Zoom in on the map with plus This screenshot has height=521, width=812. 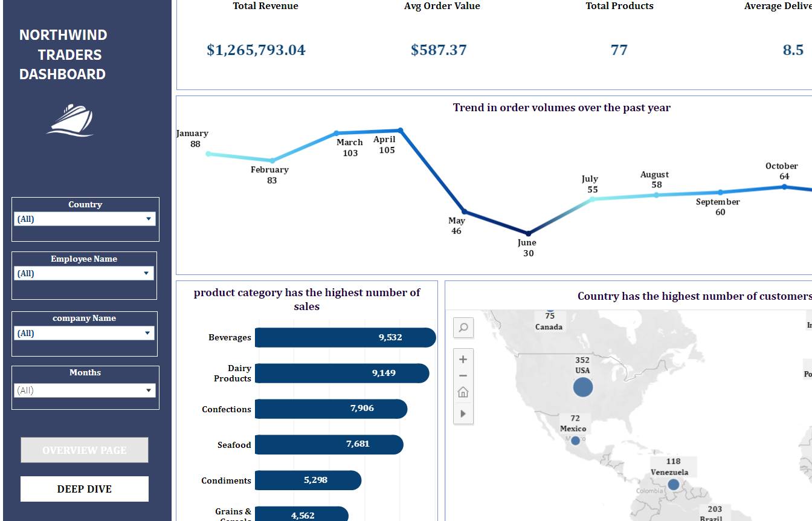pyautogui.click(x=463, y=359)
